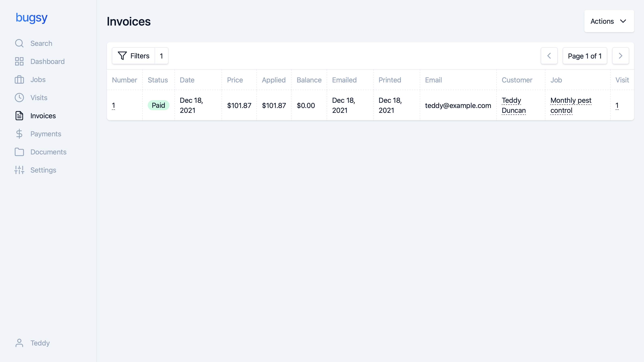Click the Paid status badge

coord(158,105)
